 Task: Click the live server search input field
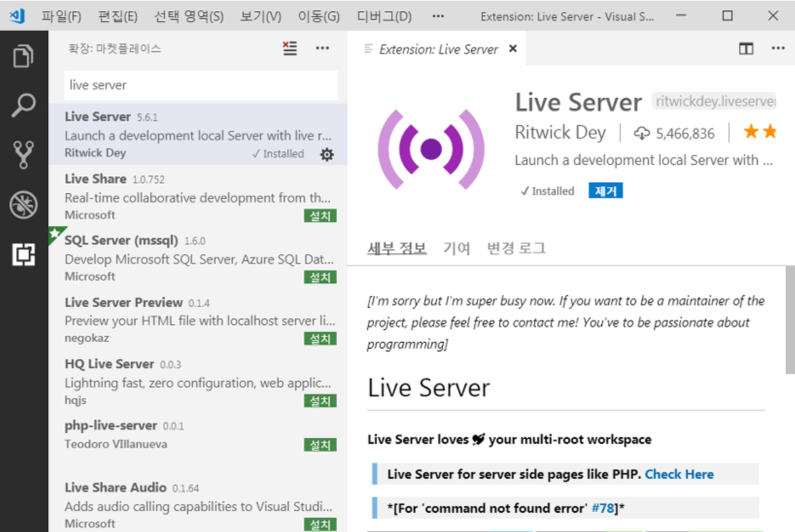[201, 85]
